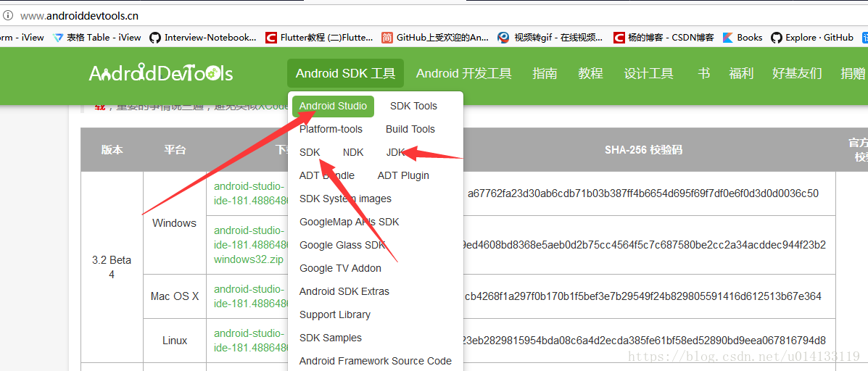Select JDK in the dropdown menu
The width and height of the screenshot is (868, 371).
[396, 153]
